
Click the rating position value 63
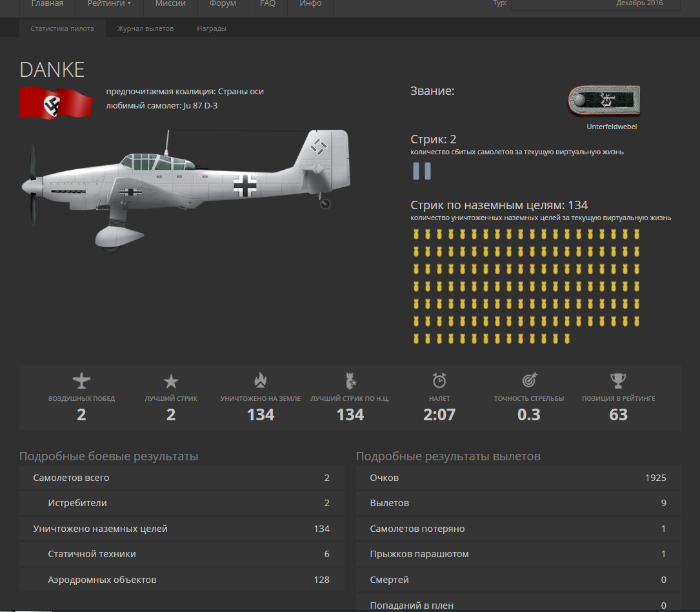coord(618,415)
